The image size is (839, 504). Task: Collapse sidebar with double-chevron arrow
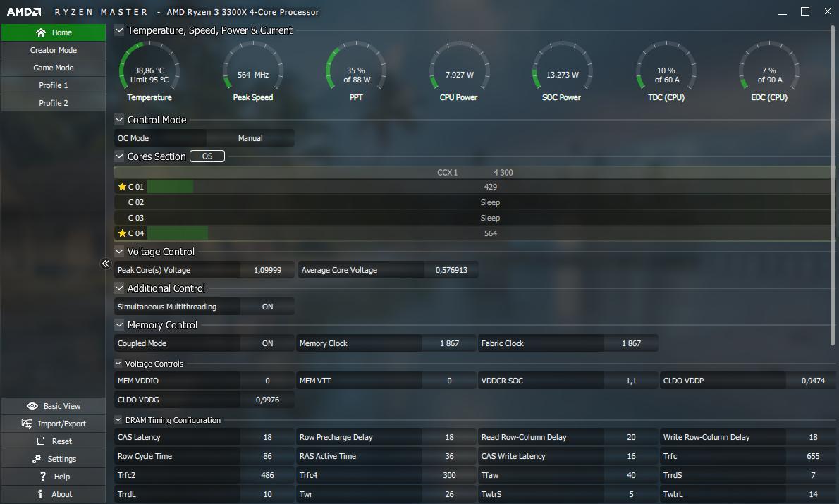click(106, 263)
